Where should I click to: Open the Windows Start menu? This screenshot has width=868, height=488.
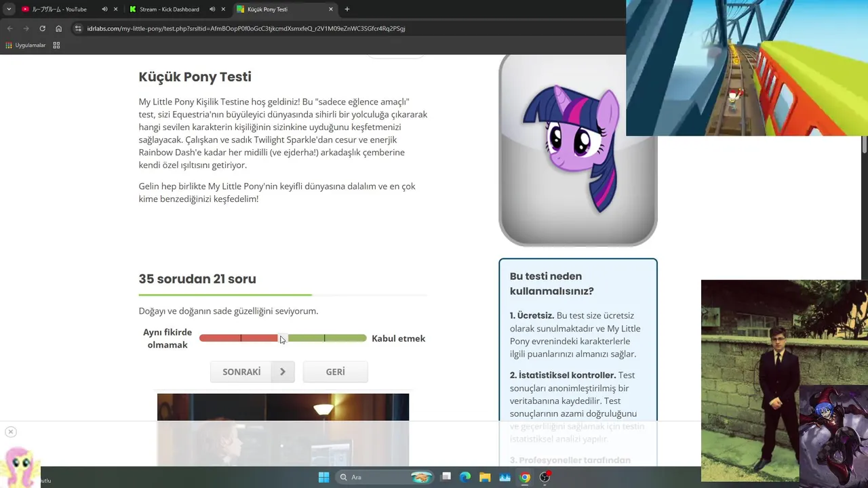coord(323,477)
